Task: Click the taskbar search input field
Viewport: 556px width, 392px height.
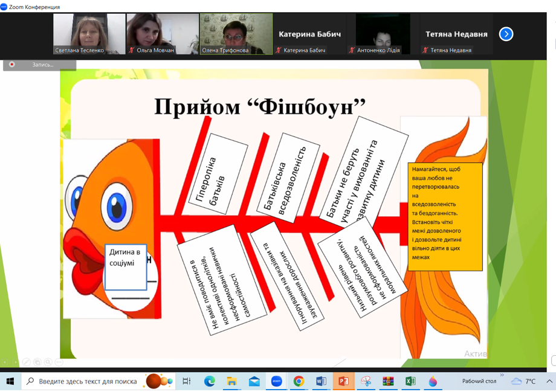Action: pyautogui.click(x=88, y=381)
